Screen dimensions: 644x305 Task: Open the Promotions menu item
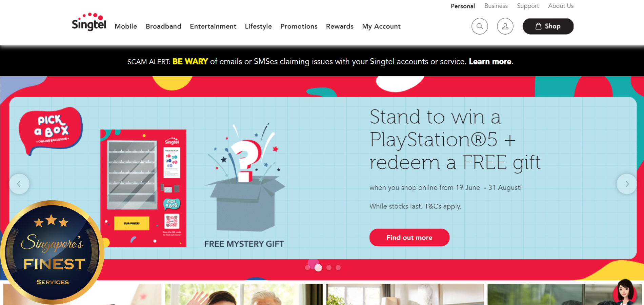[x=299, y=26]
